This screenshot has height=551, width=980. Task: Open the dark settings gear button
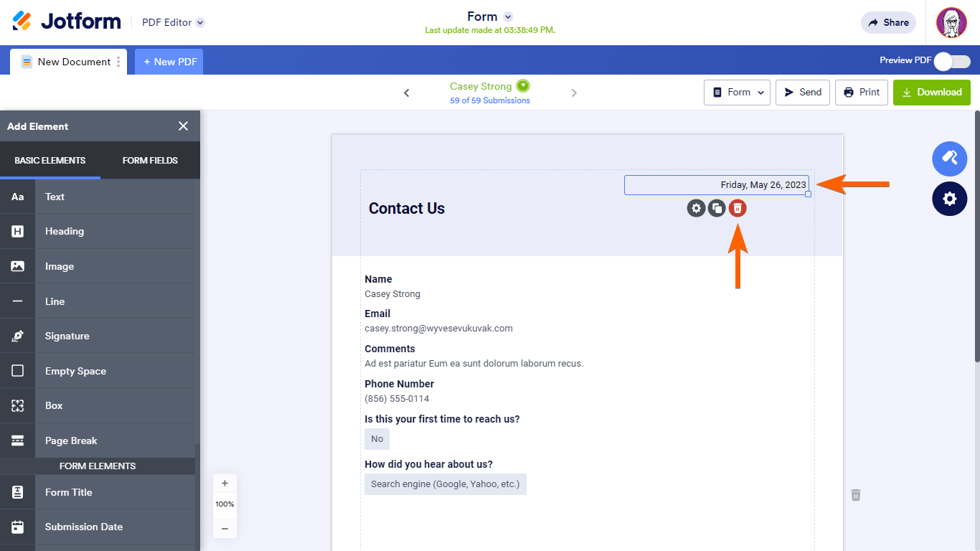949,199
